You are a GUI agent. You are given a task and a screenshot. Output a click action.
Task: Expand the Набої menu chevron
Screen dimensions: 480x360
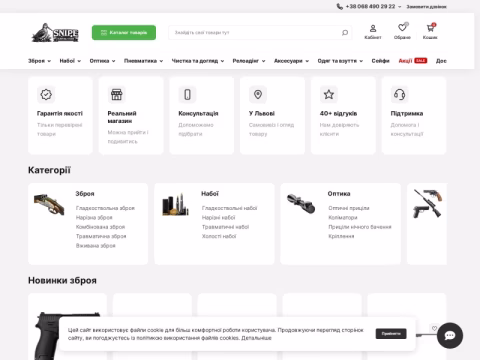tap(79, 61)
